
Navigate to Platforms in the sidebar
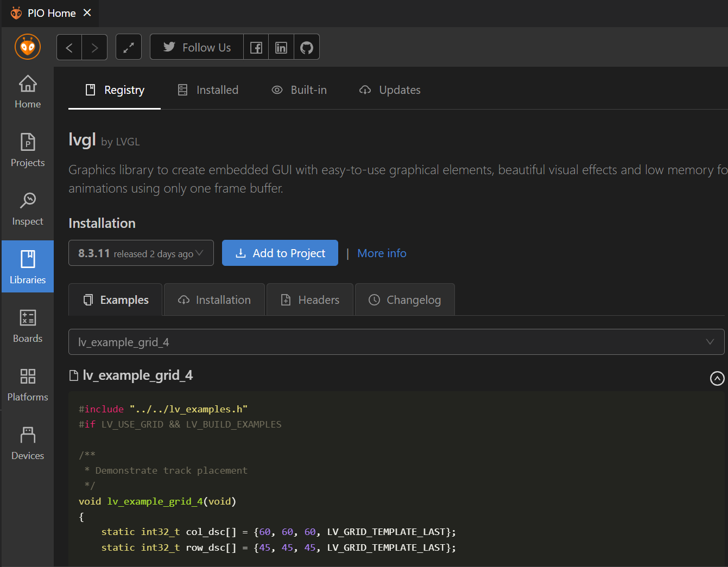pyautogui.click(x=28, y=385)
